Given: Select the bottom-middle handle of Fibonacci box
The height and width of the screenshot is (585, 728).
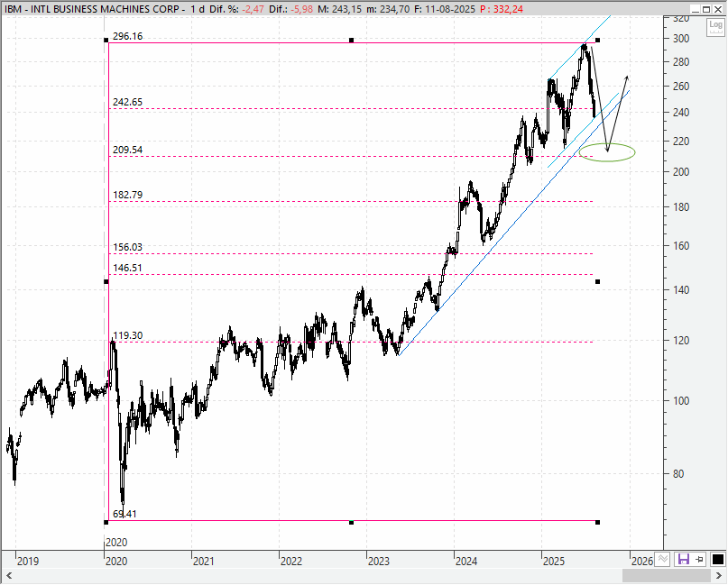Looking at the screenshot, I should pyautogui.click(x=352, y=523).
